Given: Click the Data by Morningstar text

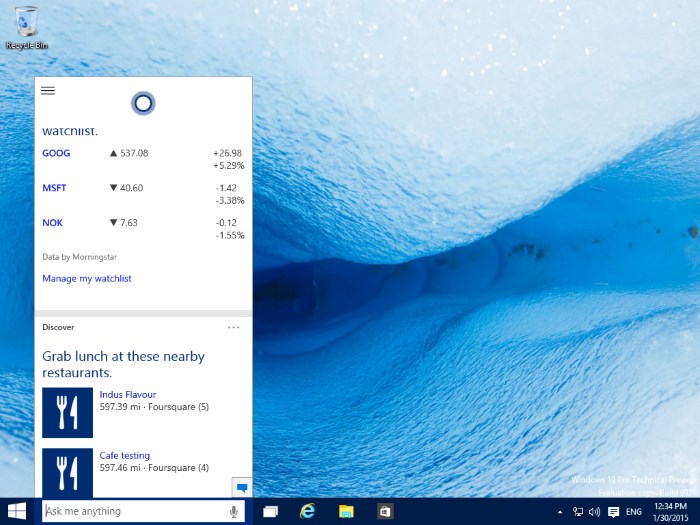Looking at the screenshot, I should pos(79,257).
